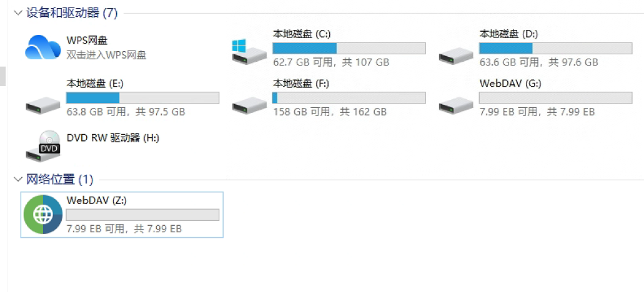Click the DVD RW 驱动器 (H:) icon
The width and height of the screenshot is (644, 292).
coord(43,145)
